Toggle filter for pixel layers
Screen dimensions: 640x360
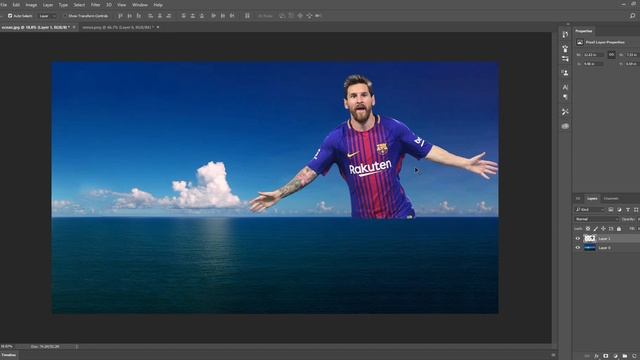[x=611, y=210]
